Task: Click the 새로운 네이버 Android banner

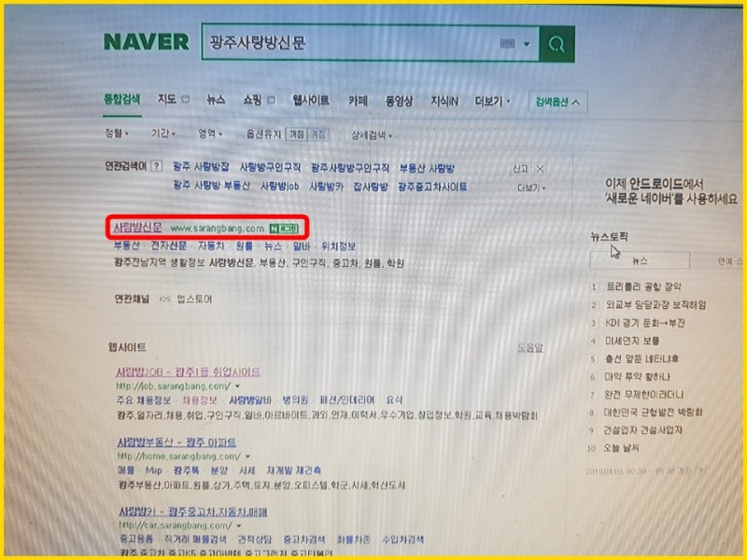Action: pos(671,191)
